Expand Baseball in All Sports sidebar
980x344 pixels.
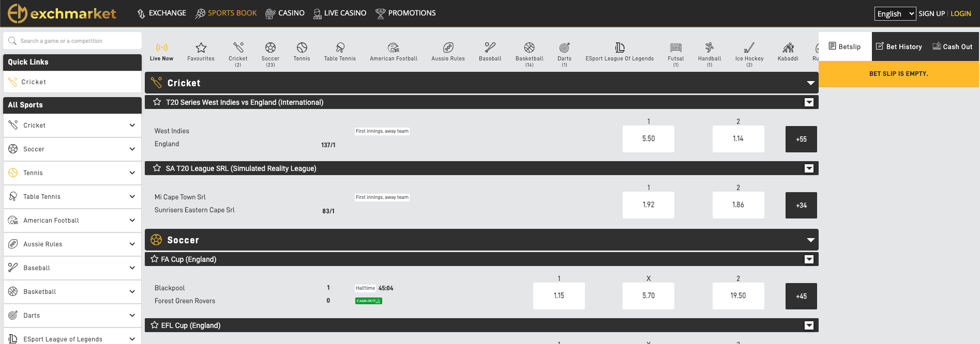coord(132,268)
